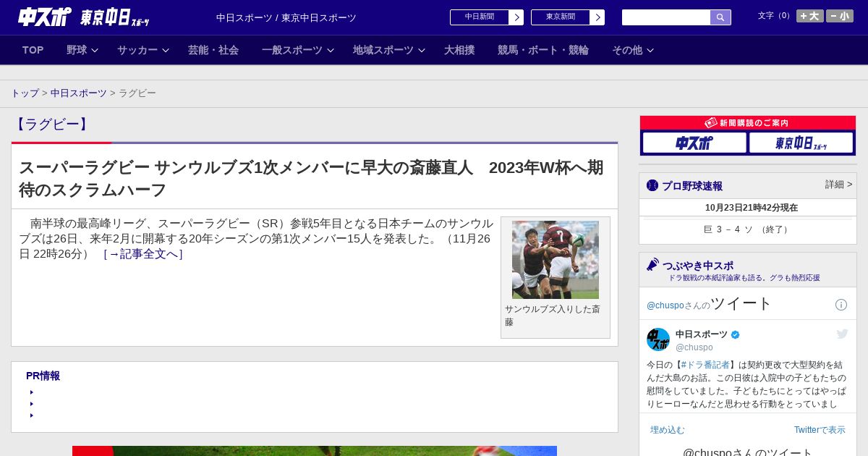Click the 東京中日スポーツ logo in header
The height and width of the screenshot is (456, 868).
point(114,17)
